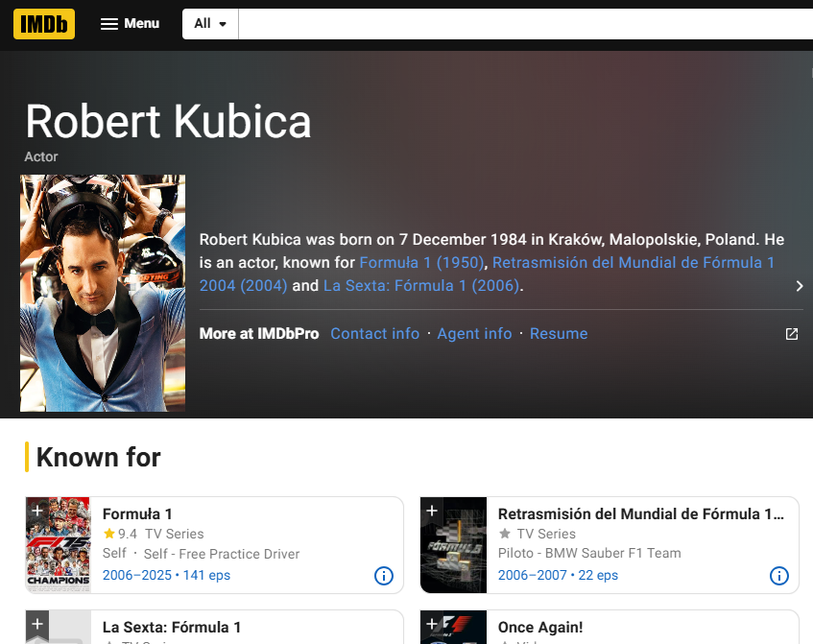Add La Sexta: Fórmula 1 to watchlist

(x=36, y=624)
